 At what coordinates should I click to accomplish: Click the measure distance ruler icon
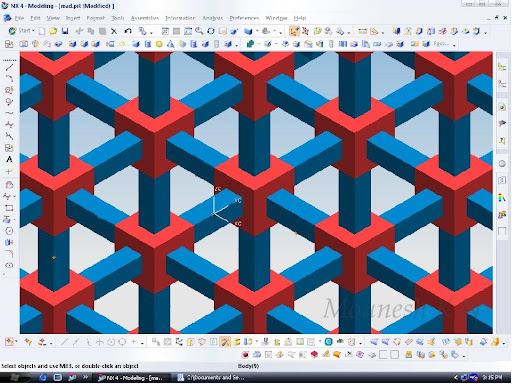coord(362,31)
